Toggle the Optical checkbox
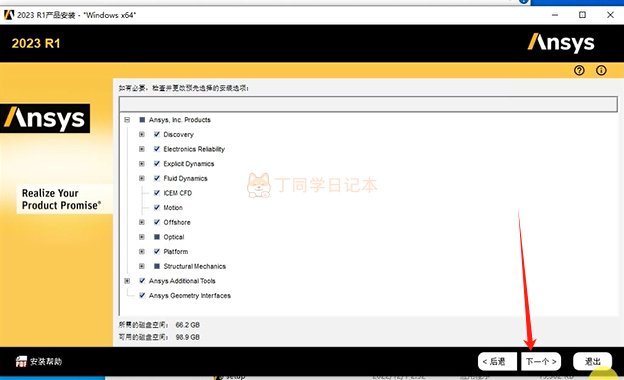Image resolution: width=624 pixels, height=380 pixels. tap(157, 237)
